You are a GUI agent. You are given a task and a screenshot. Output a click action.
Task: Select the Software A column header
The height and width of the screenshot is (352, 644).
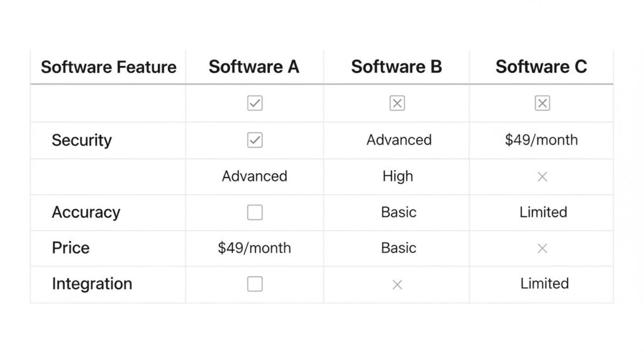(x=254, y=67)
